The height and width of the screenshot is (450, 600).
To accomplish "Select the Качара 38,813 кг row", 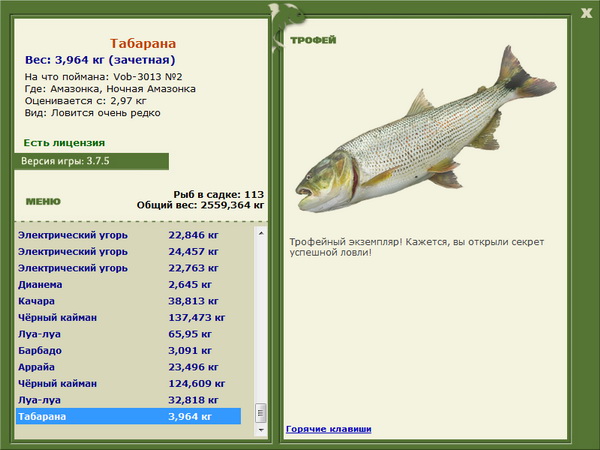I will pos(129,301).
